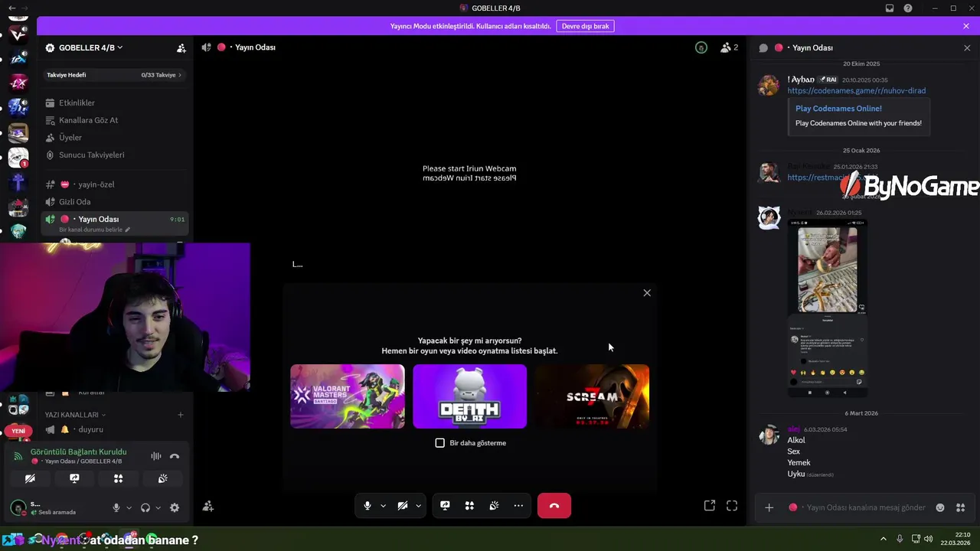Check the Bir daha gösterme checkbox
980x551 pixels.
click(x=439, y=443)
